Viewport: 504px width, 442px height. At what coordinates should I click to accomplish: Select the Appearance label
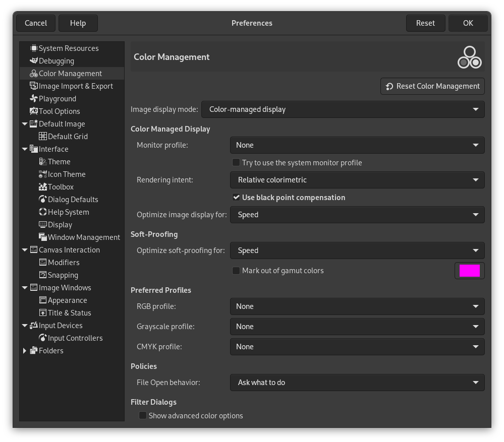(68, 300)
